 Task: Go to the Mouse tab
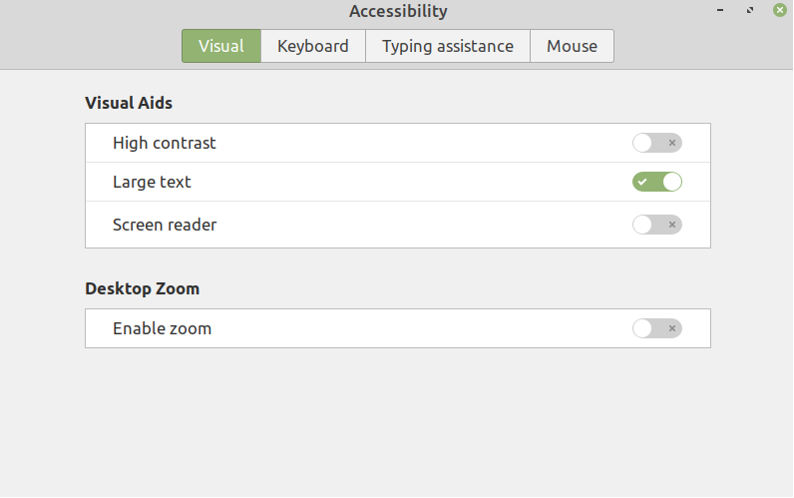[x=572, y=46]
